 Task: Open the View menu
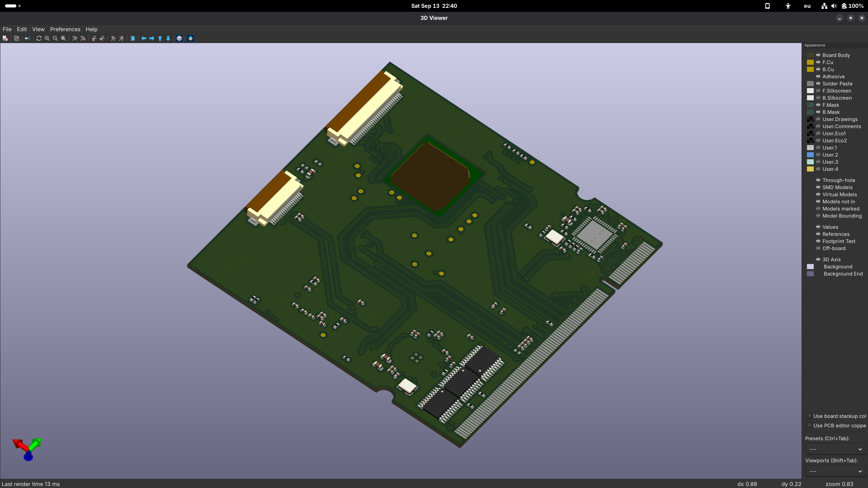(x=38, y=29)
